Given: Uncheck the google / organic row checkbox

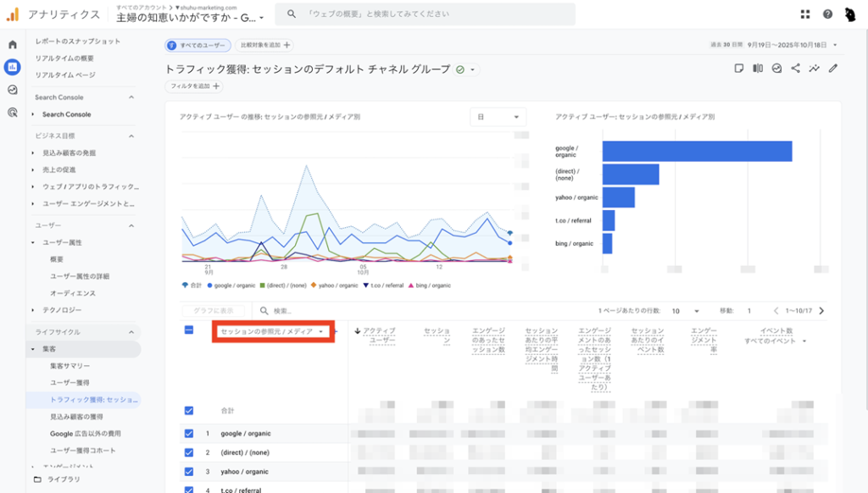Looking at the screenshot, I should coord(189,433).
